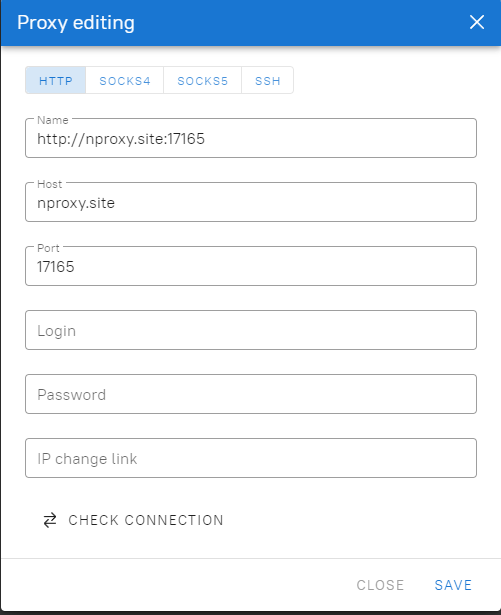
Task: Click the Host floating label
Action: [x=49, y=184]
